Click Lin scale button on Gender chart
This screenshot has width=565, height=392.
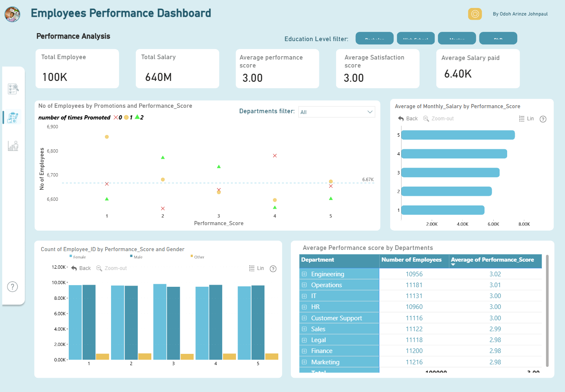coord(257,268)
